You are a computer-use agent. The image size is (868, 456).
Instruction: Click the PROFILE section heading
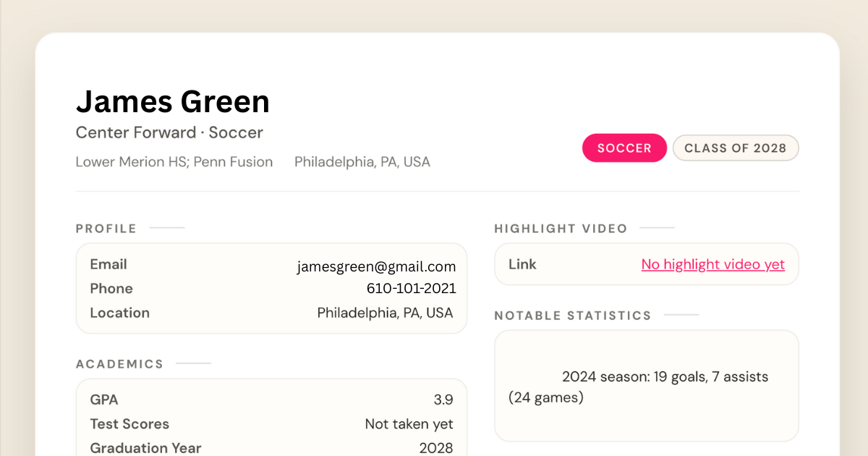[106, 229]
